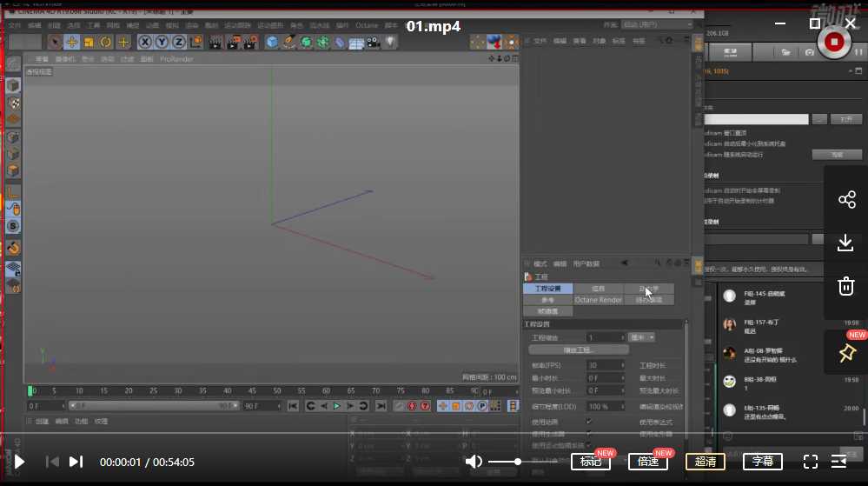Adjust the volume slider handle
This screenshot has height=486, width=868.
pos(518,462)
